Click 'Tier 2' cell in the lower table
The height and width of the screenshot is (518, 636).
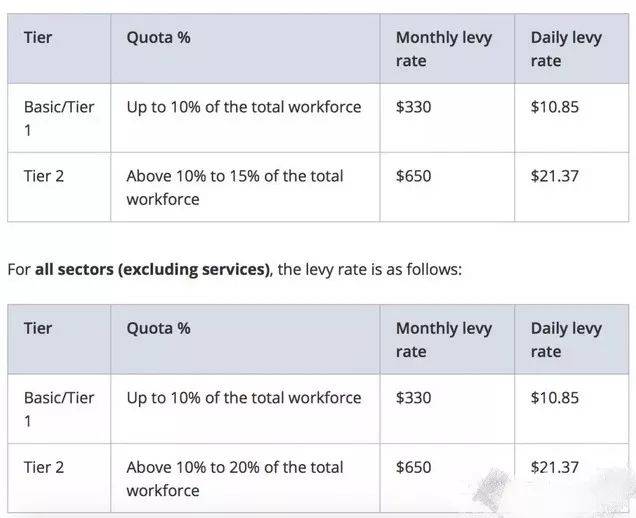point(43,467)
